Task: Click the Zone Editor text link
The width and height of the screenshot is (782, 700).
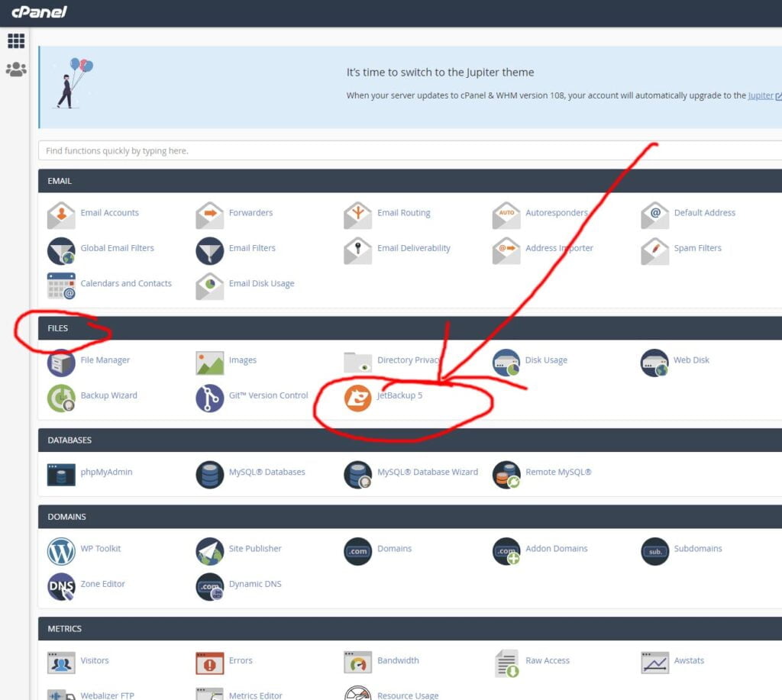Action: click(x=103, y=584)
